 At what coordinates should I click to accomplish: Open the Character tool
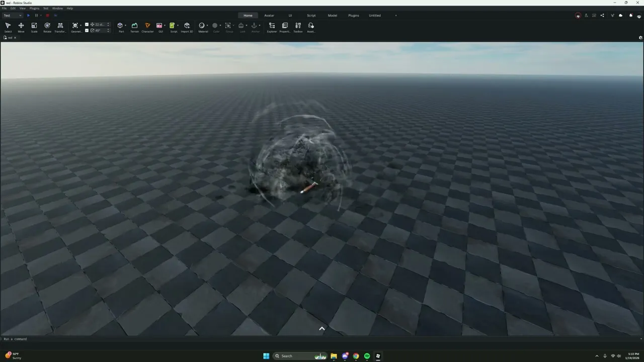click(x=147, y=27)
